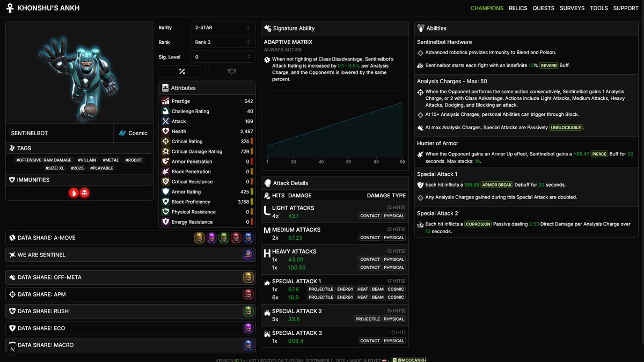Click the #OFFENSIVE: RAW DAMAGE tag
The height and width of the screenshot is (362, 644).
pyautogui.click(x=44, y=160)
